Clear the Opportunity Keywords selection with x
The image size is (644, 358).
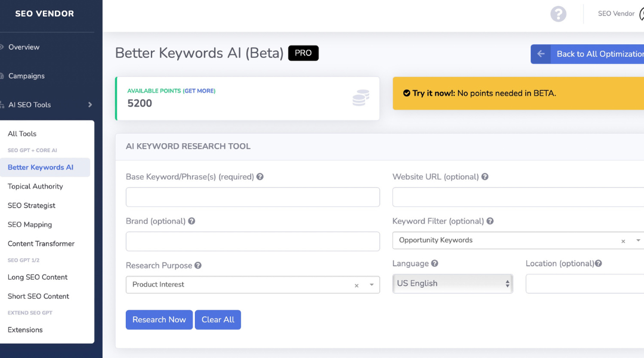click(623, 241)
